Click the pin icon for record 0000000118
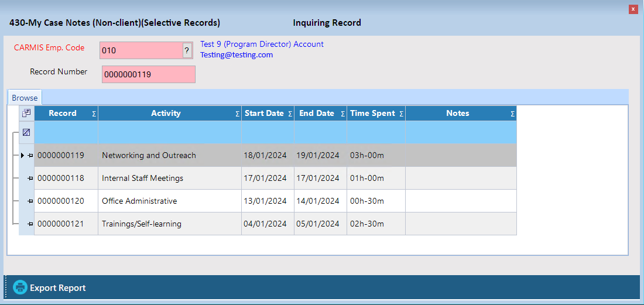 click(x=30, y=179)
